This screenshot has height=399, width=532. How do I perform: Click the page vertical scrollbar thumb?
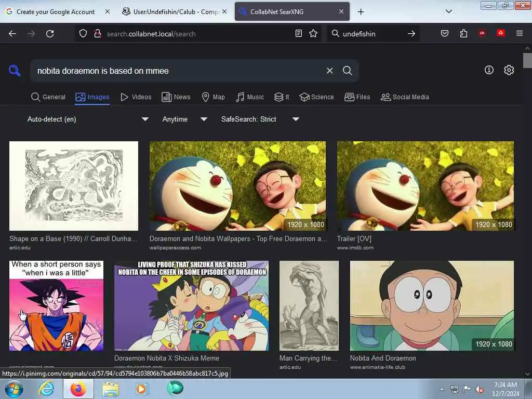coord(527,60)
